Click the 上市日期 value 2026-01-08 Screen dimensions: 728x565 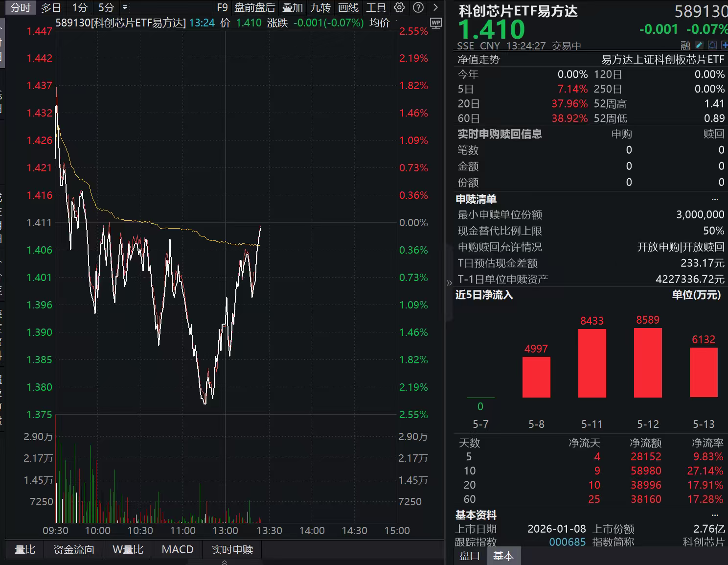click(557, 529)
